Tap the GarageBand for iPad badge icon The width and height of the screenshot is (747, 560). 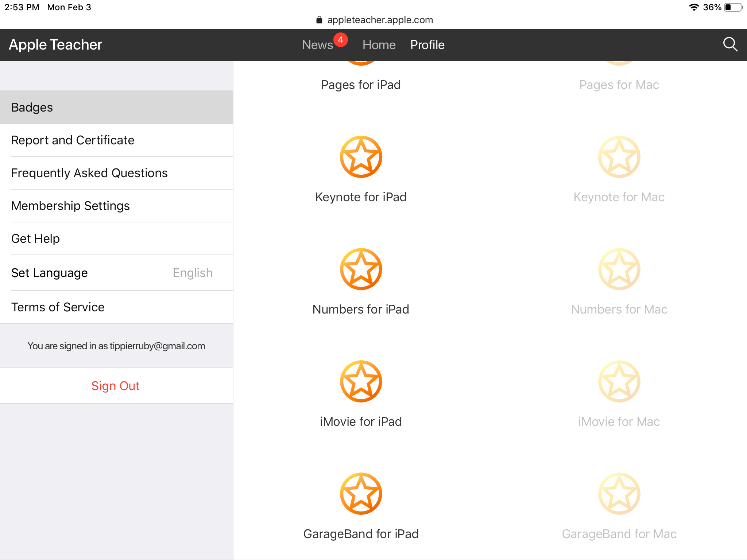(x=361, y=494)
